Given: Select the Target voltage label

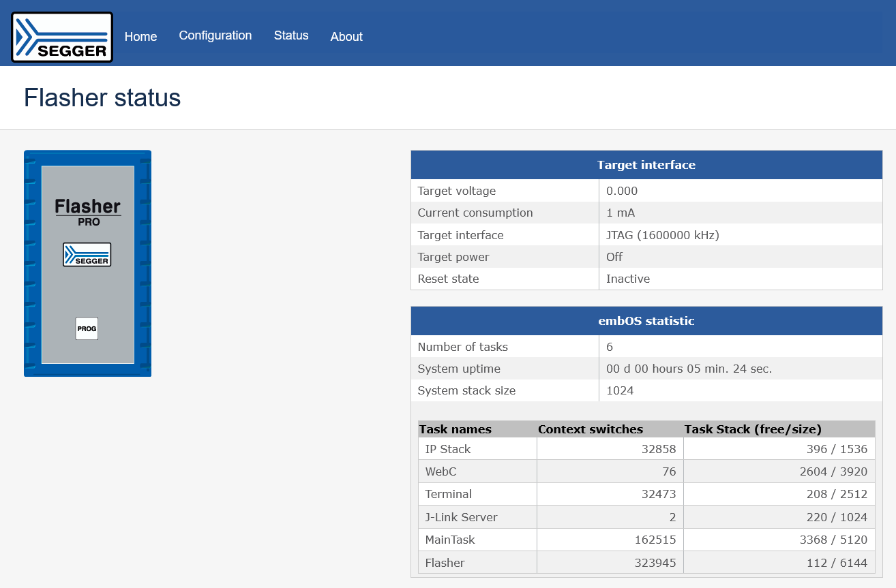Looking at the screenshot, I should pyautogui.click(x=457, y=191).
